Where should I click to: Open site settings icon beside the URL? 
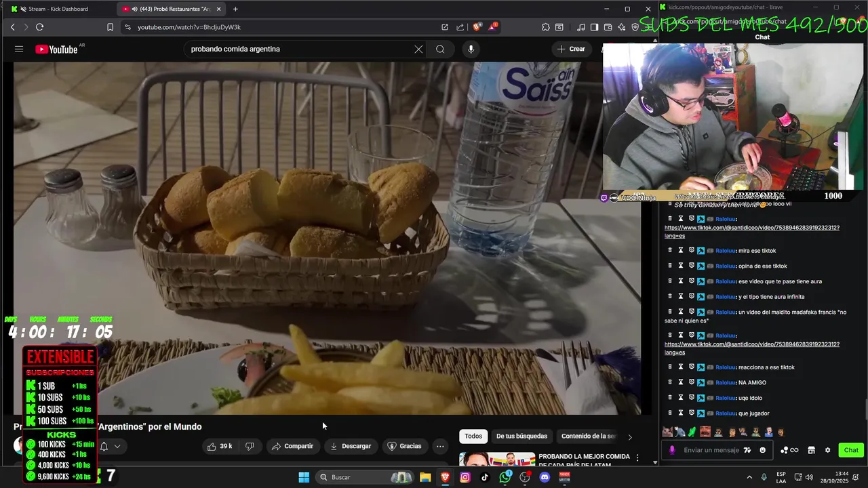[127, 27]
